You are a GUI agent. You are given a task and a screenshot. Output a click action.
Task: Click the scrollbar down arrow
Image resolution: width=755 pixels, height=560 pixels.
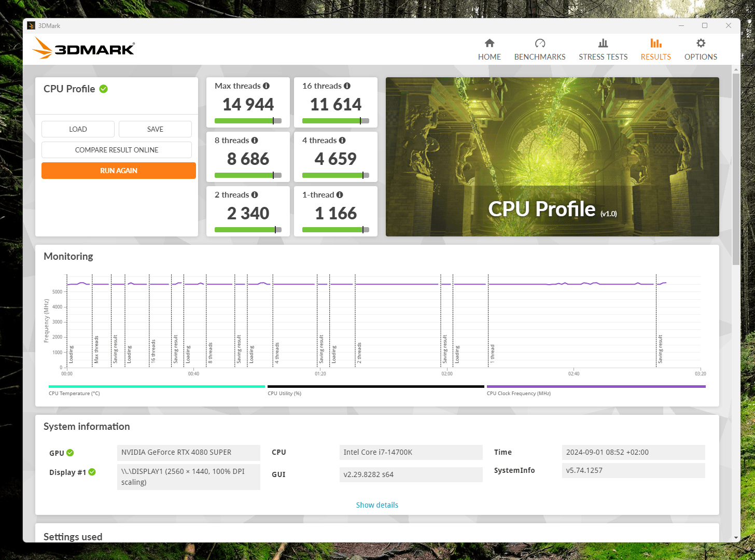click(x=736, y=538)
